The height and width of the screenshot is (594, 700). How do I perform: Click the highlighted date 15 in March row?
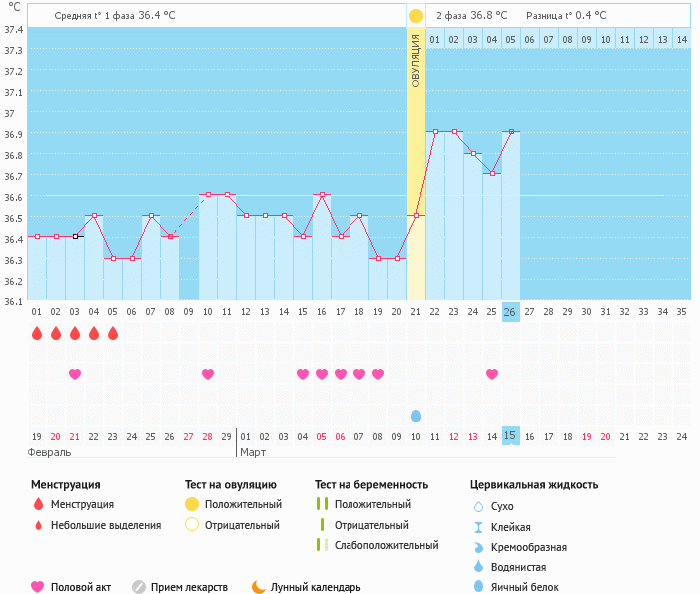pyautogui.click(x=510, y=436)
